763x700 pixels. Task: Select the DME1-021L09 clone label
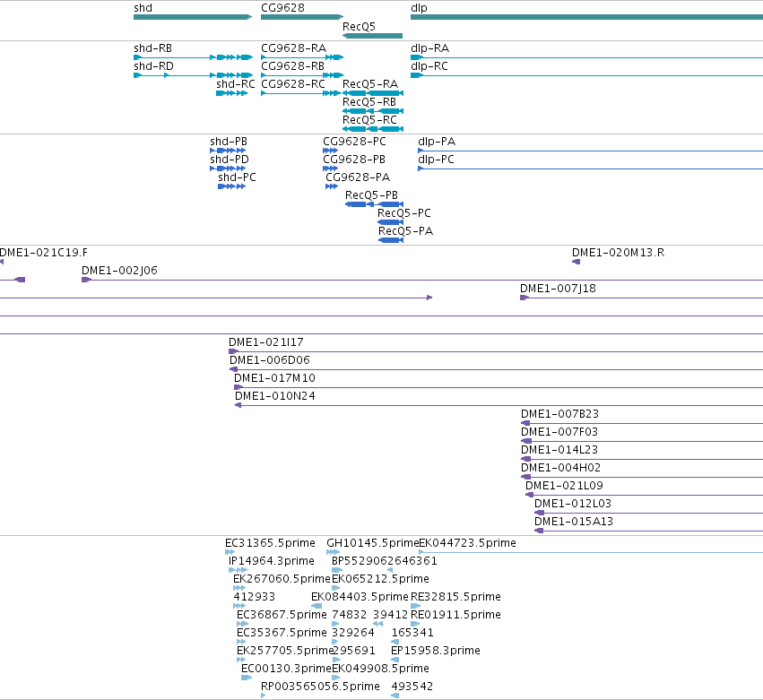click(565, 487)
